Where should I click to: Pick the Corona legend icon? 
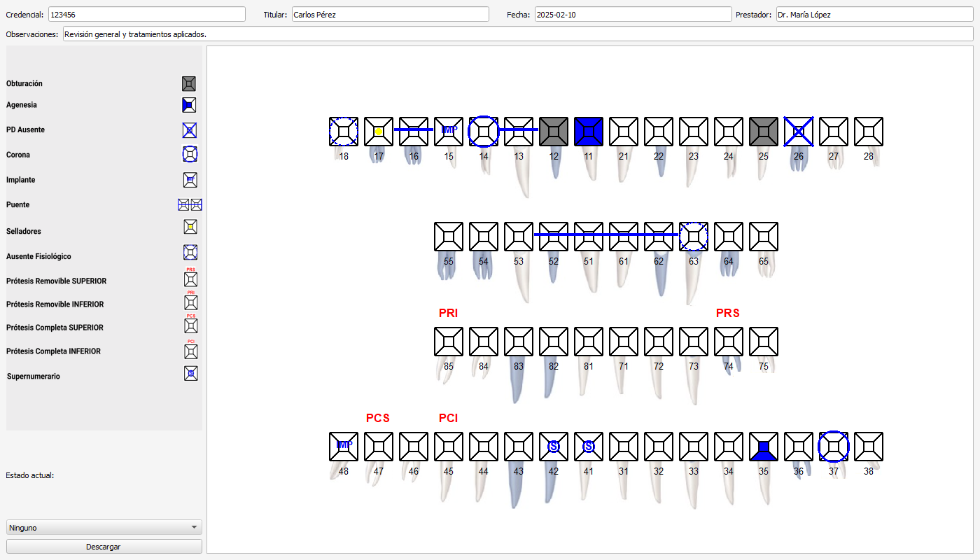(x=190, y=155)
